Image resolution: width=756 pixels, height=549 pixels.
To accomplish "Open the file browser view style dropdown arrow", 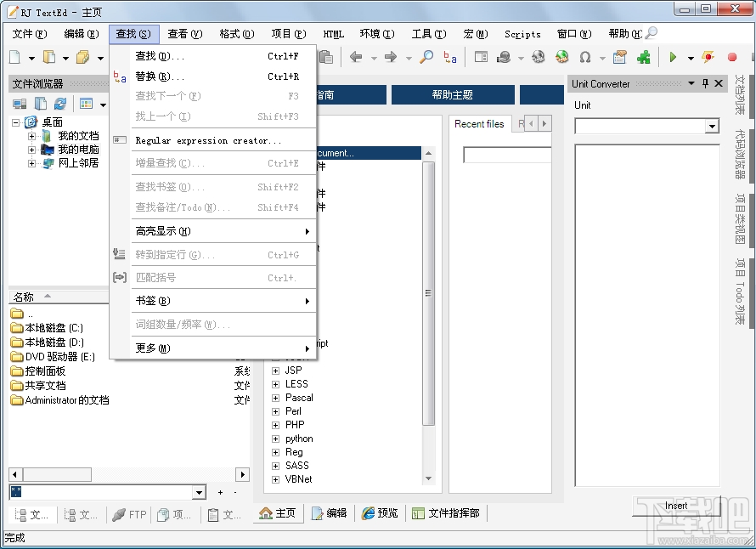I will pos(103,105).
